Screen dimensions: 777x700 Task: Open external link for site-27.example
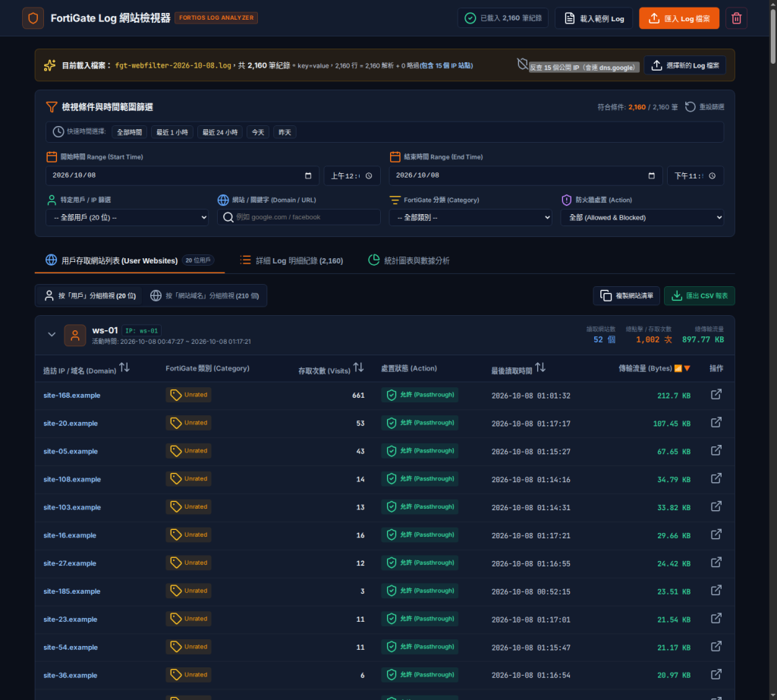point(716,563)
